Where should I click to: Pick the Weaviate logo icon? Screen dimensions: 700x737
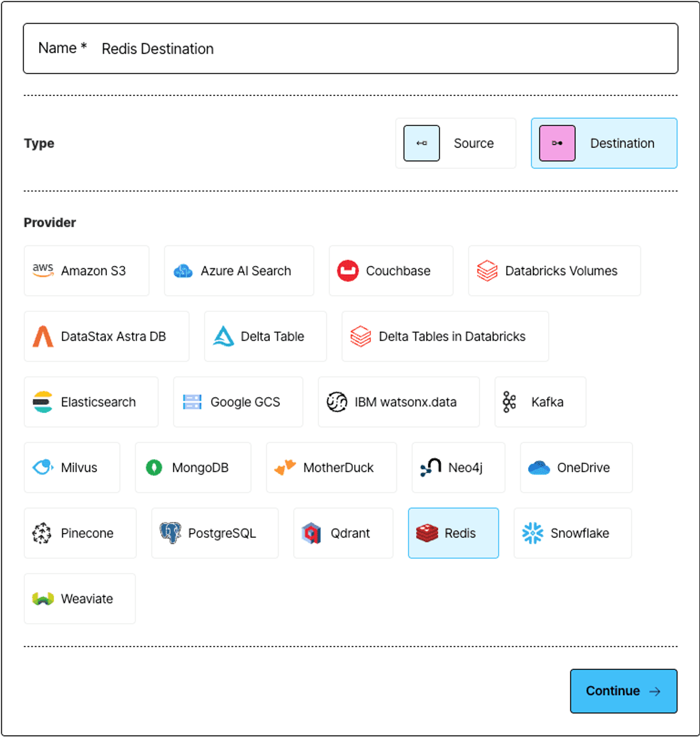pyautogui.click(x=43, y=598)
